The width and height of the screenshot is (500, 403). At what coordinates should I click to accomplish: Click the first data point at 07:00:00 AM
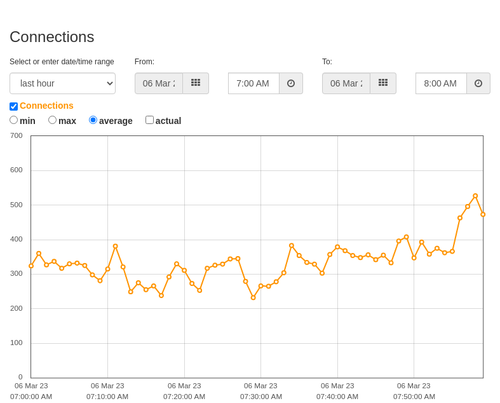[31, 266]
